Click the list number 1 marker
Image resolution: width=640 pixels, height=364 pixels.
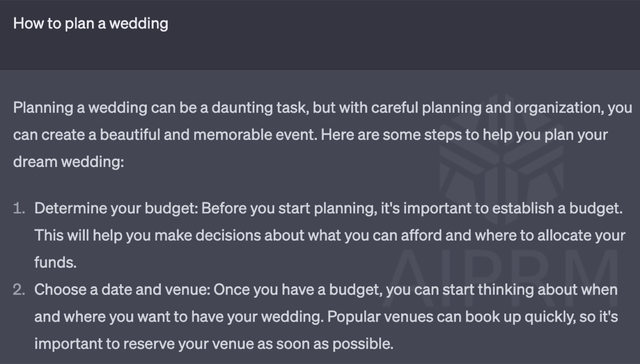(19, 208)
